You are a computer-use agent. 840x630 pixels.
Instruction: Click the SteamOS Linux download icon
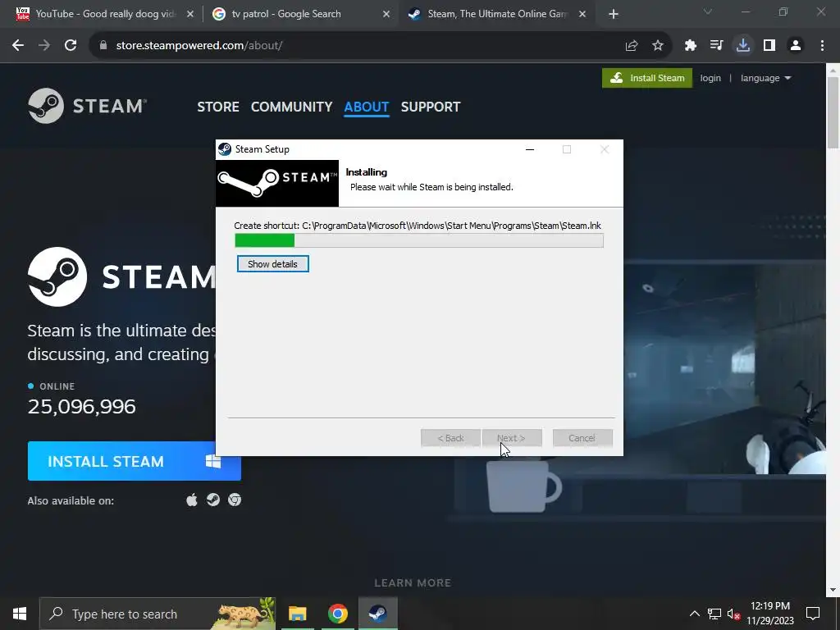click(213, 500)
